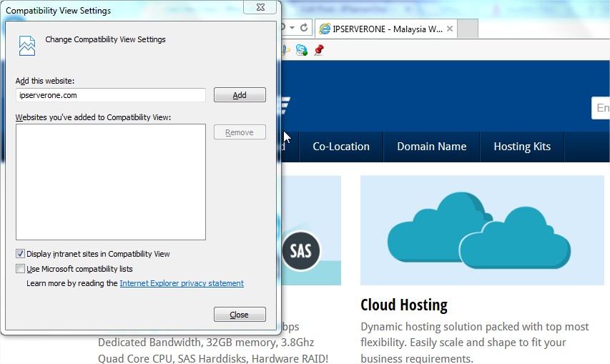Click the Cloud Hosting heading
Image resolution: width=610 pixels, height=364 pixels.
click(404, 305)
